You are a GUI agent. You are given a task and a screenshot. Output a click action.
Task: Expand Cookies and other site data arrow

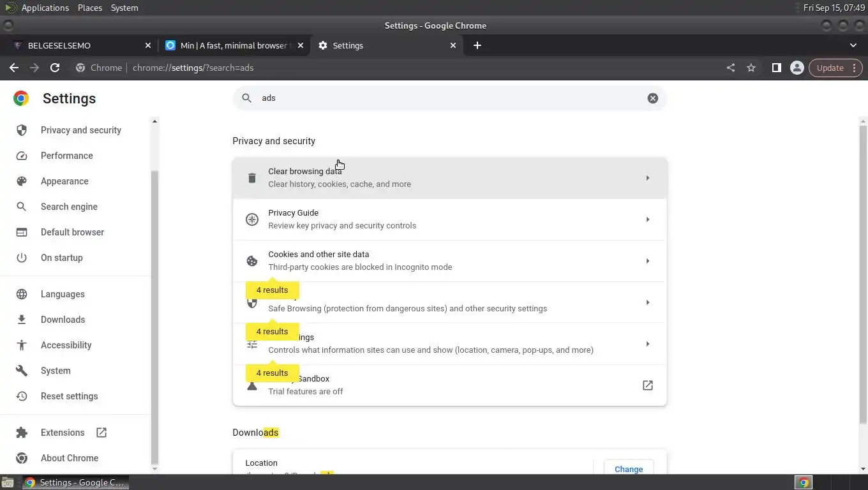pos(647,261)
